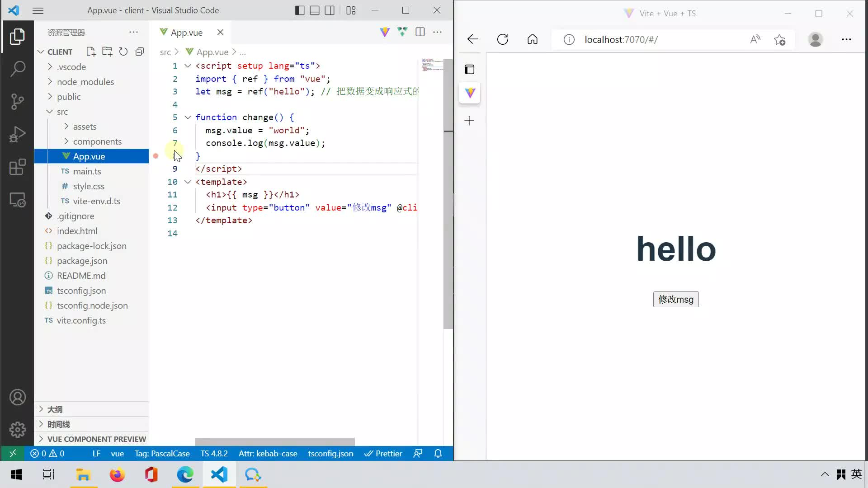Go to browser home page

(x=533, y=39)
